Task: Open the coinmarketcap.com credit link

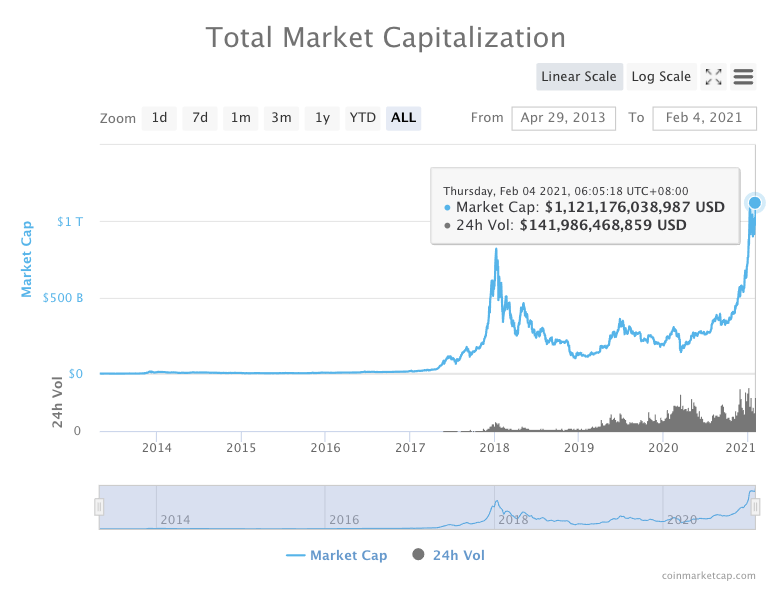Action: point(708,576)
